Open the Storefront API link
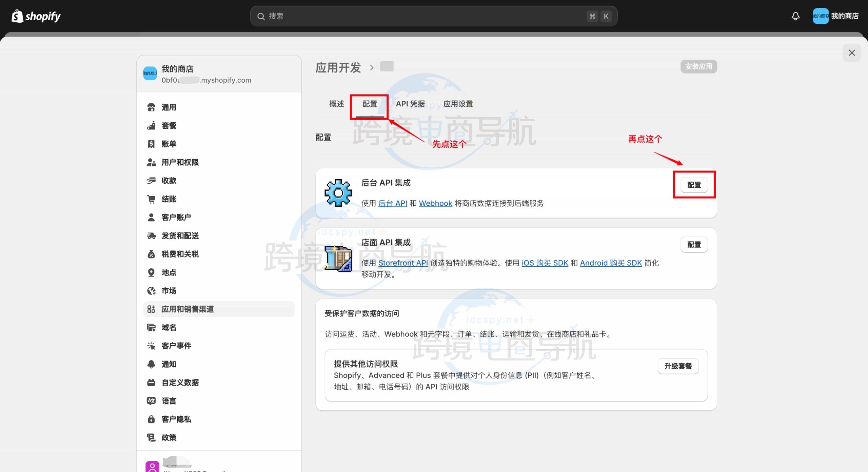Image resolution: width=868 pixels, height=472 pixels. 403,263
